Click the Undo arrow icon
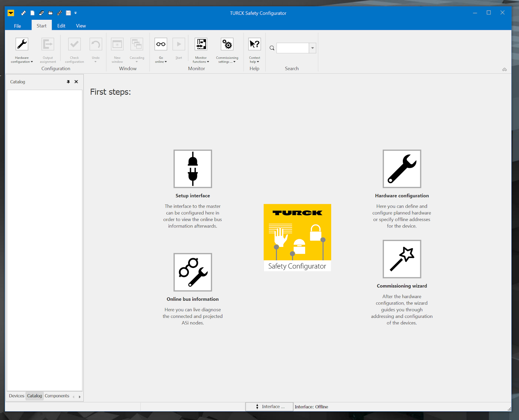 click(x=96, y=44)
